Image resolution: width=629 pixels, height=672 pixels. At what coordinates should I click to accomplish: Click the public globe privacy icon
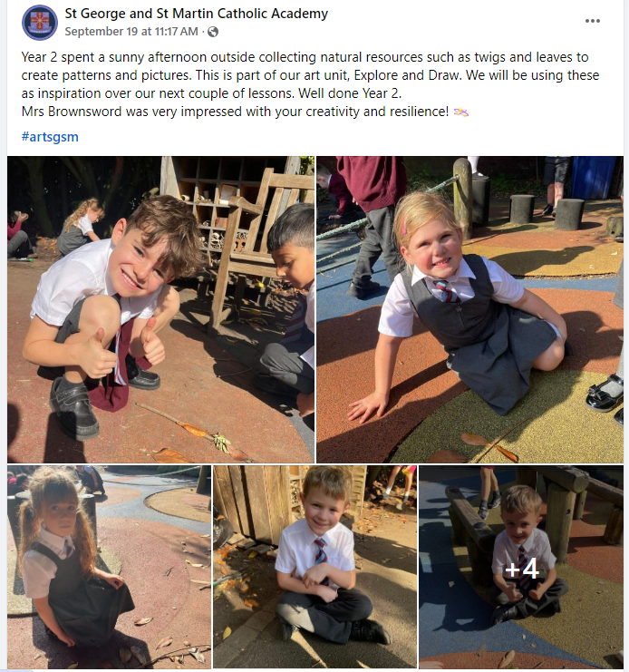[213, 32]
